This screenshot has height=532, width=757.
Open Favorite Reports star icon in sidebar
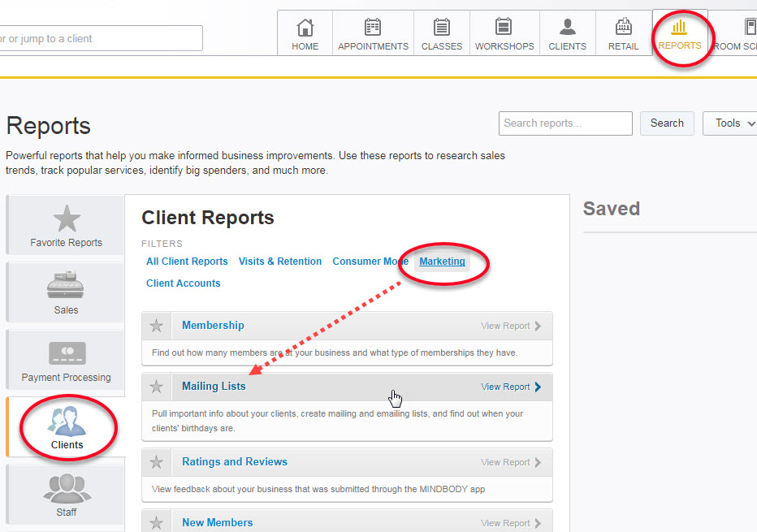pos(65,224)
